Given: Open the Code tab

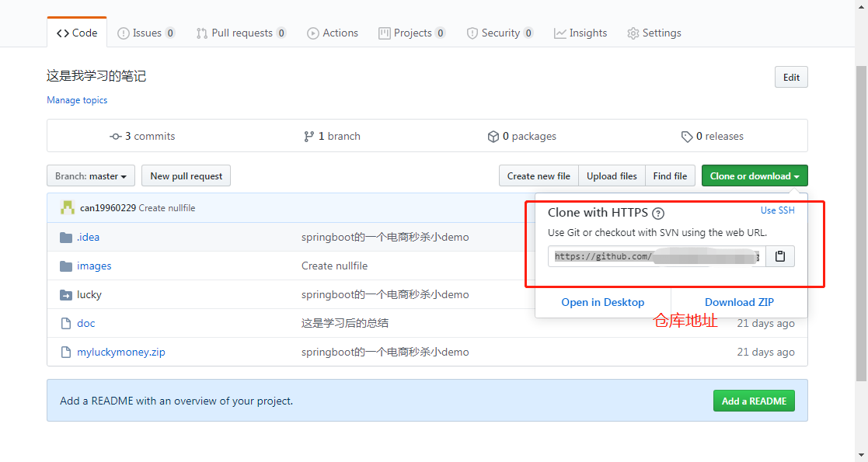Looking at the screenshot, I should click(77, 33).
